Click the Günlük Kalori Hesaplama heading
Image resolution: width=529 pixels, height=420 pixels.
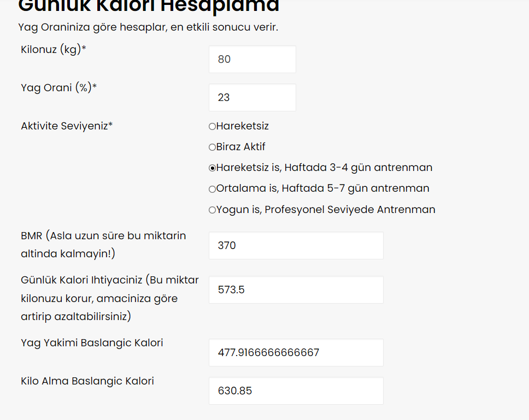149,5
